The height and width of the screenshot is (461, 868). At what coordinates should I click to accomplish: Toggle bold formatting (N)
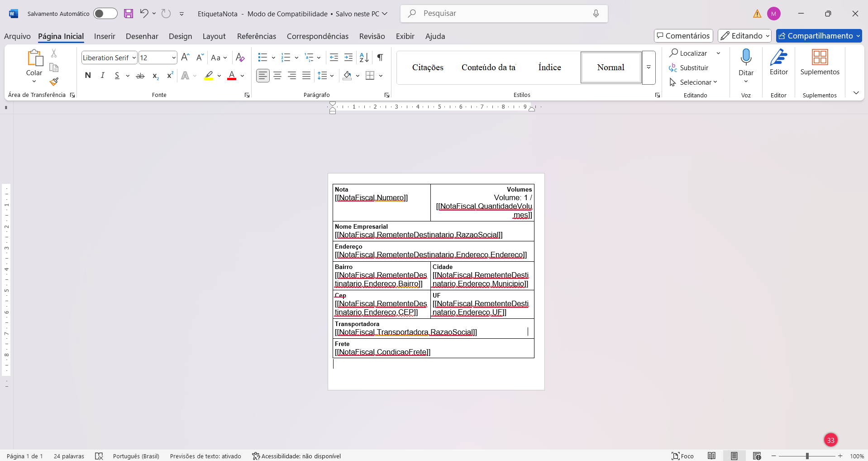pyautogui.click(x=88, y=76)
